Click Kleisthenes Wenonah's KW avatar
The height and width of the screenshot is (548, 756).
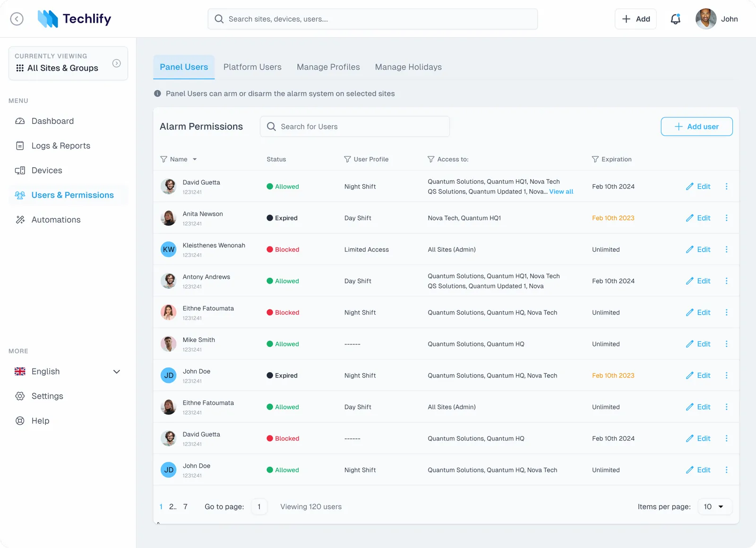(x=169, y=249)
